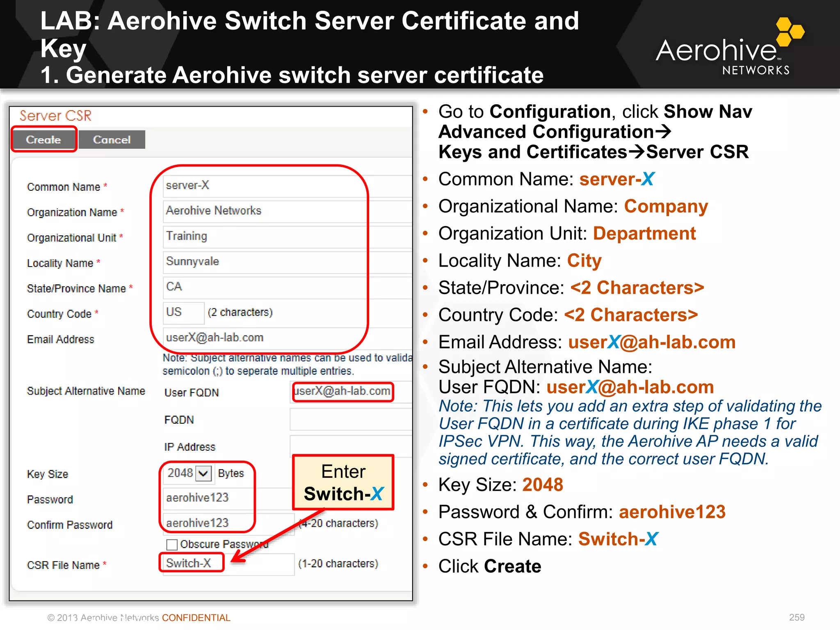Click the '(1-20 characters)' hint text
Screen dimensions: 840x630
pyautogui.click(x=338, y=564)
